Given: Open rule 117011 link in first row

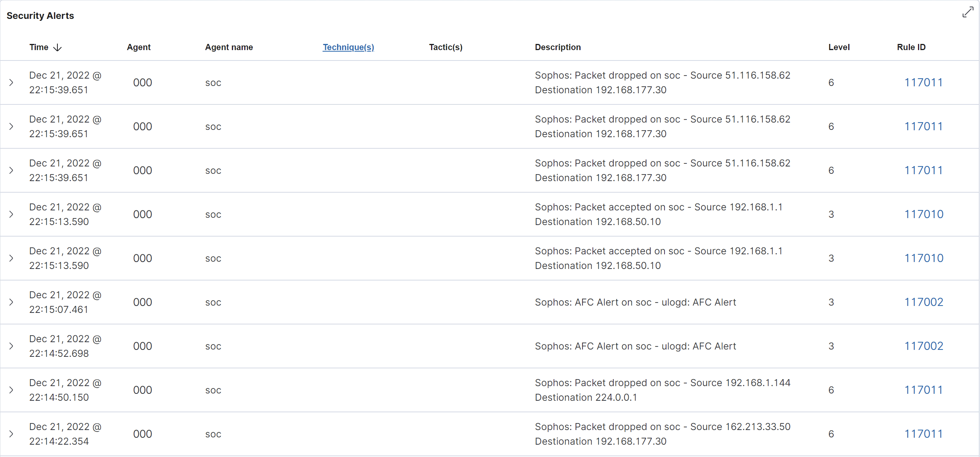Looking at the screenshot, I should tap(923, 82).
